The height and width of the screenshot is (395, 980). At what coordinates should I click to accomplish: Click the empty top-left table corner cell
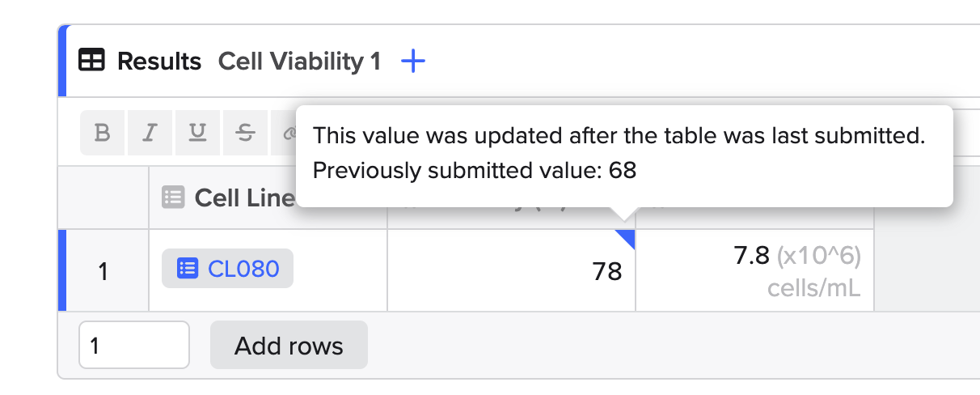click(103, 197)
